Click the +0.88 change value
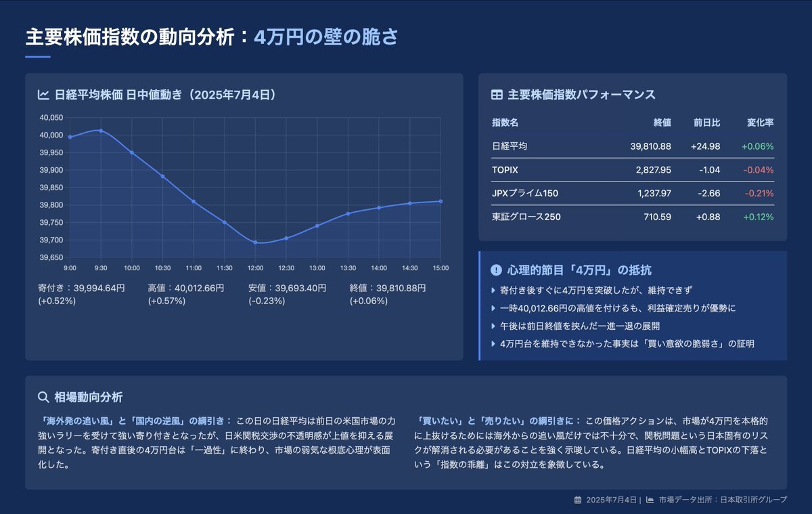This screenshot has height=514, width=812. pyautogui.click(x=708, y=217)
